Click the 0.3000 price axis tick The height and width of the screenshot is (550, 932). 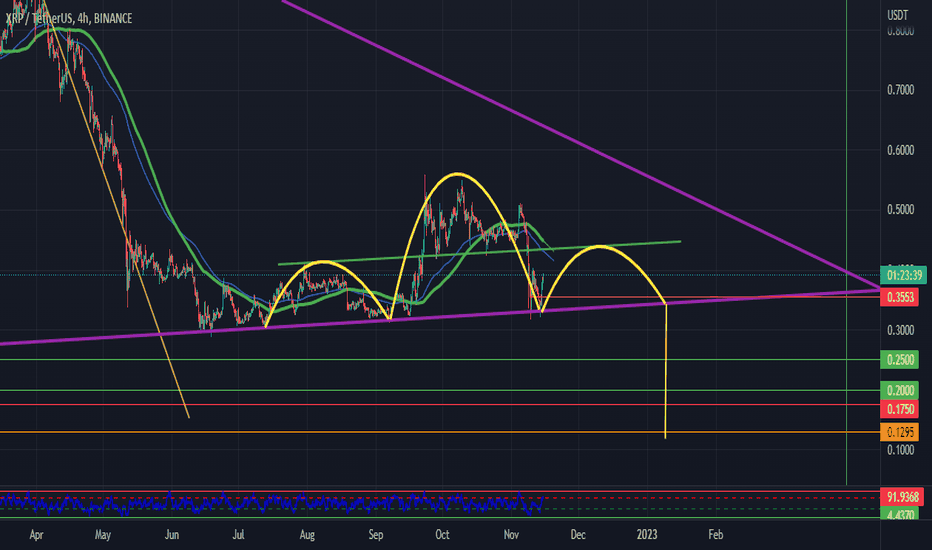900,330
